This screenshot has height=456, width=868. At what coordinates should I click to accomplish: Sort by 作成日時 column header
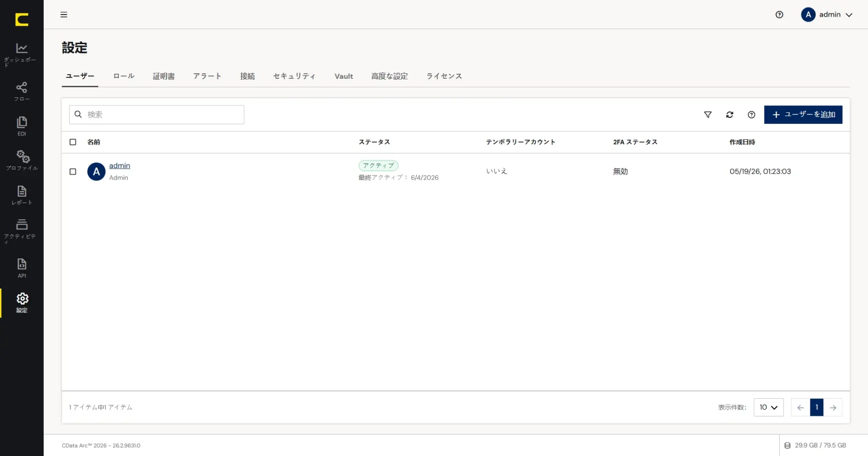click(x=742, y=142)
